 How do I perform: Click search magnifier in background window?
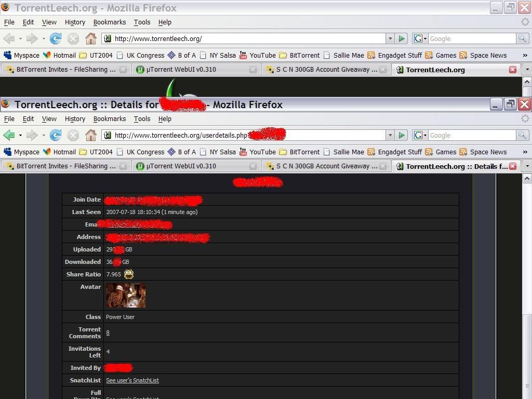coord(522,38)
